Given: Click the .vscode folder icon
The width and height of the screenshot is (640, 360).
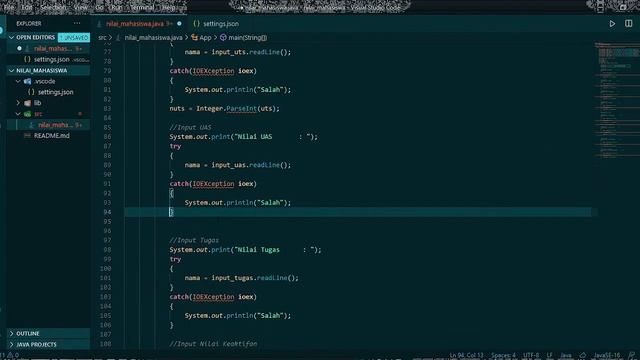Looking at the screenshot, I should coord(27,81).
